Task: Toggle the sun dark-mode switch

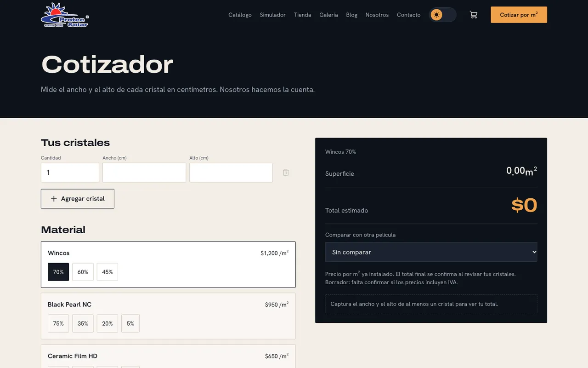Action: 442,15
